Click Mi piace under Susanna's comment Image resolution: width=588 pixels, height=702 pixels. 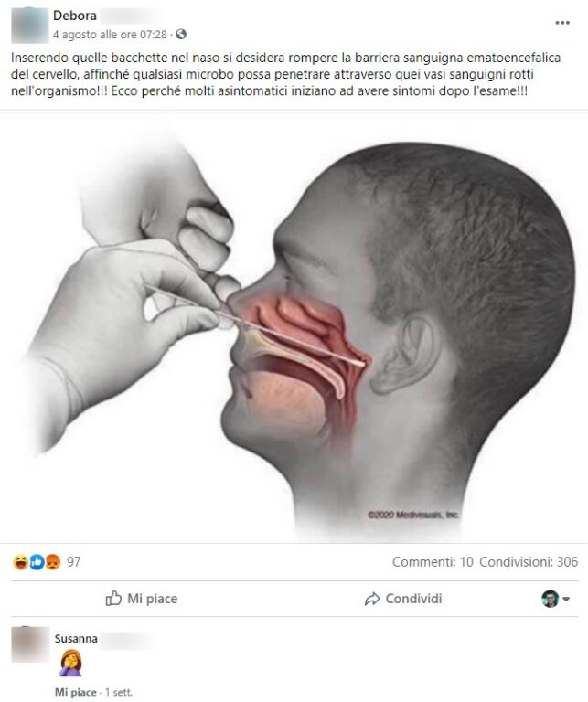tap(75, 692)
